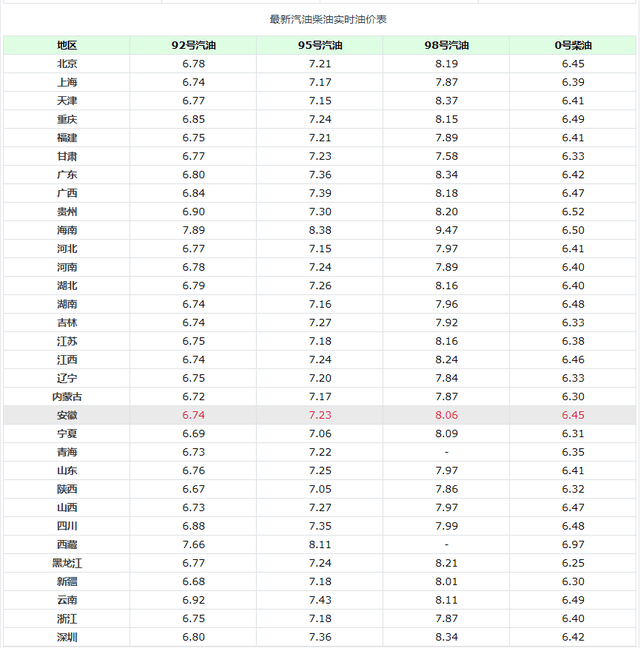
Task: Click the 地区 column header
Action: coord(67,45)
